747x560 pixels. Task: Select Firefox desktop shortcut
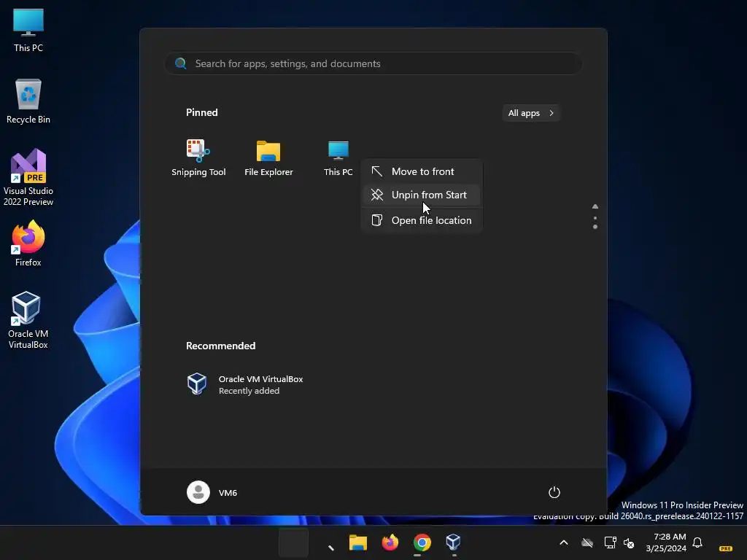(x=28, y=244)
